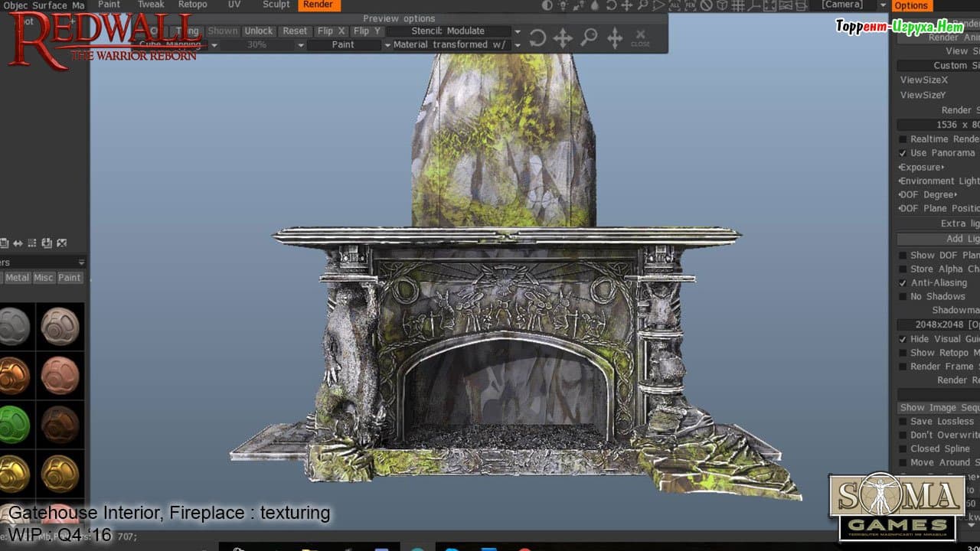Screen dimensions: 980x551
Task: Toggle the Anti-Aliasing checkbox
Action: tap(903, 283)
